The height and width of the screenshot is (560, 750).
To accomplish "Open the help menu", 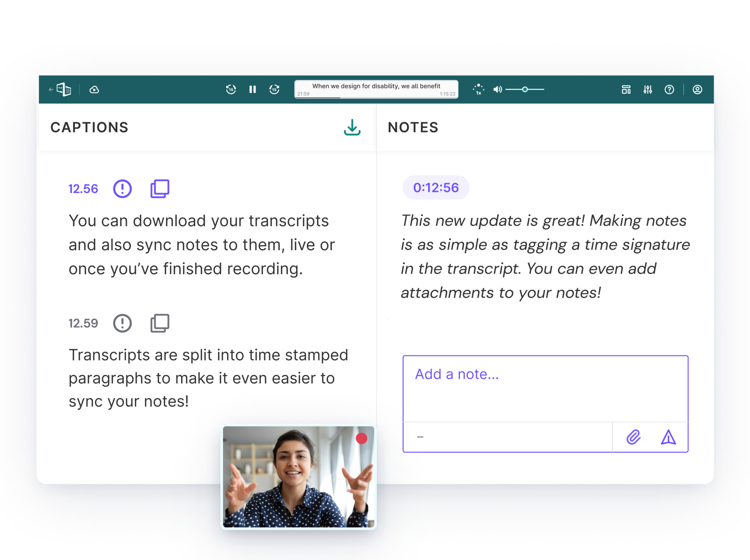I will [669, 90].
